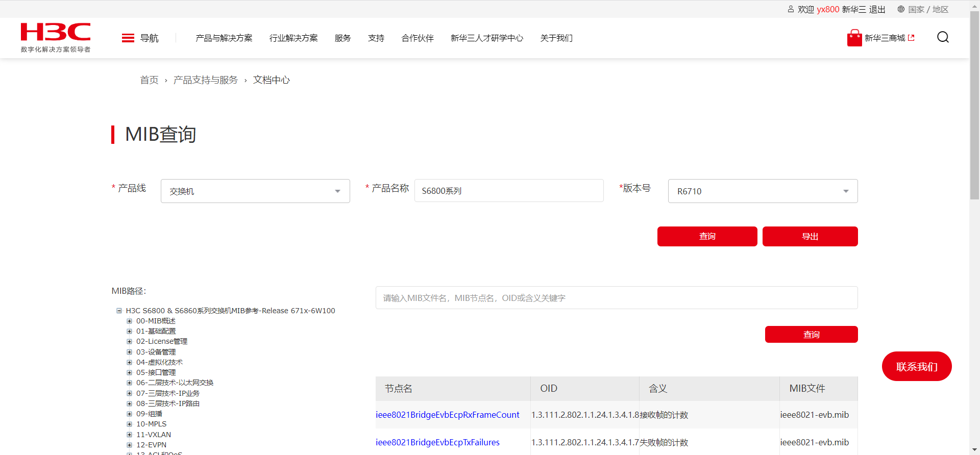Screen dimensions: 980x455
Task: Open the 行业解决方案 menu
Action: tap(293, 38)
